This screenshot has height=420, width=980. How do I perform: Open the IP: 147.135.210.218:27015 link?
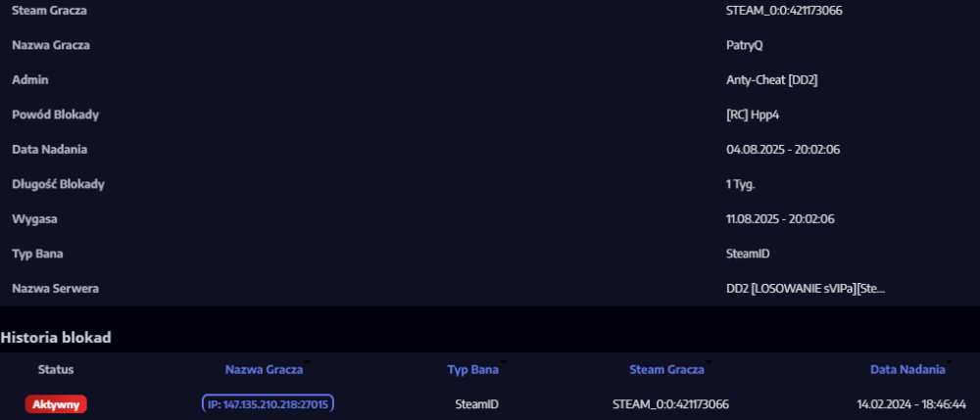click(268, 403)
